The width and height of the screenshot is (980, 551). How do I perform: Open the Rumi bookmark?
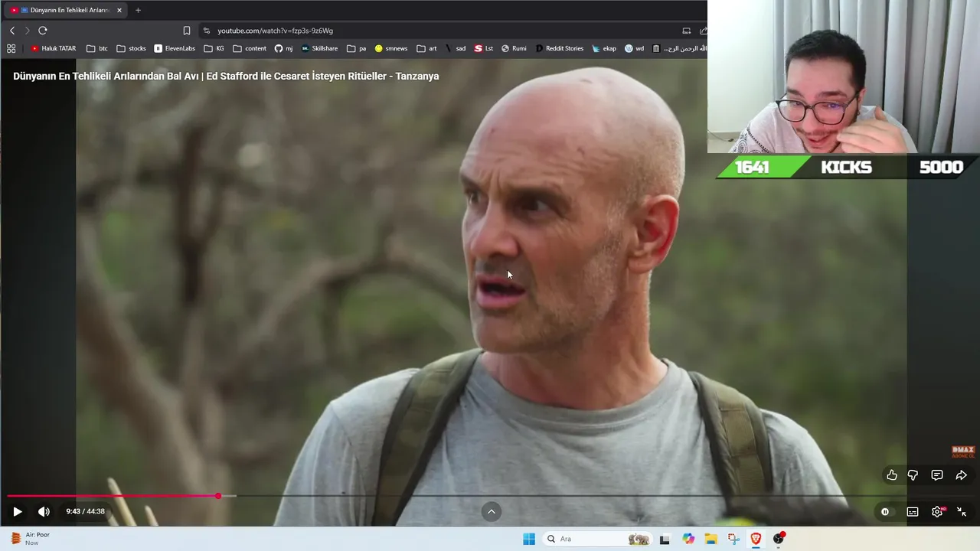[514, 48]
